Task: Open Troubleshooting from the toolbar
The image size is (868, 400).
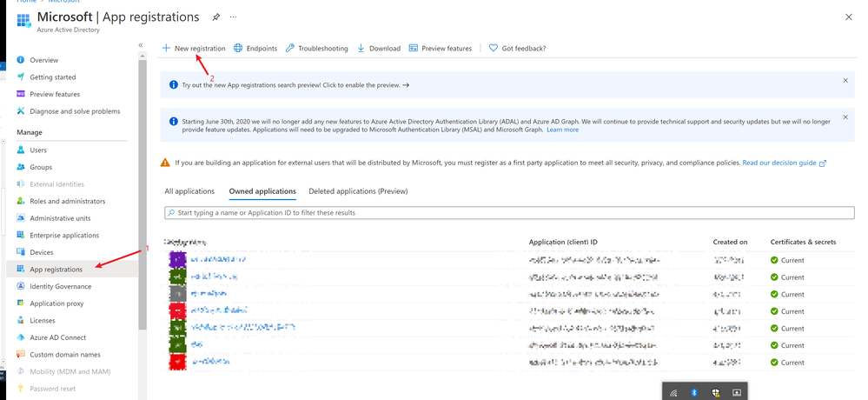Action: pyautogui.click(x=316, y=48)
